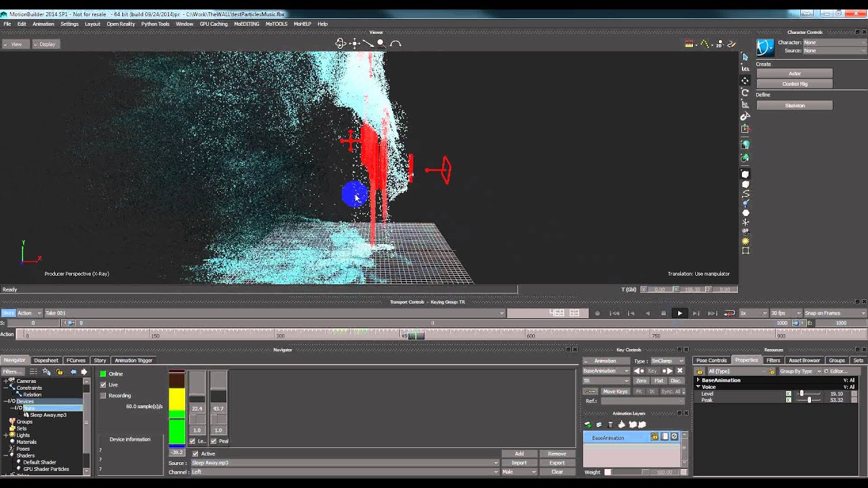Uncheck the Live checkbox
868x488 pixels.
tap(103, 384)
